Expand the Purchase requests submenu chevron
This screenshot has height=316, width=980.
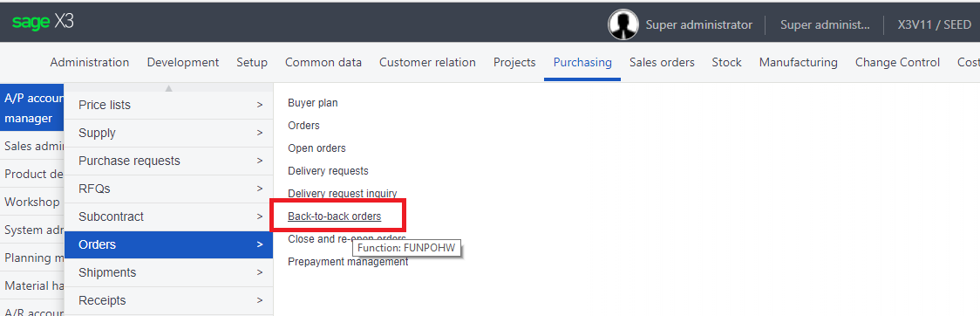259,161
